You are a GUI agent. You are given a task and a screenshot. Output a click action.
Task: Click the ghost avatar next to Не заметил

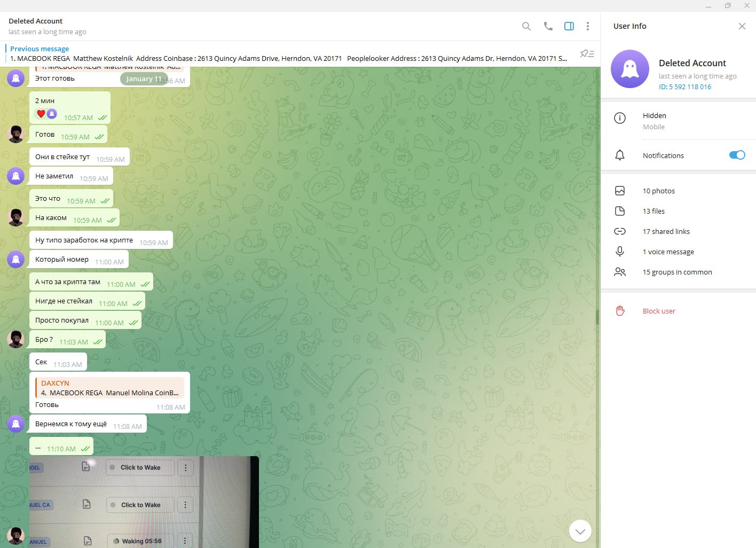pyautogui.click(x=16, y=176)
